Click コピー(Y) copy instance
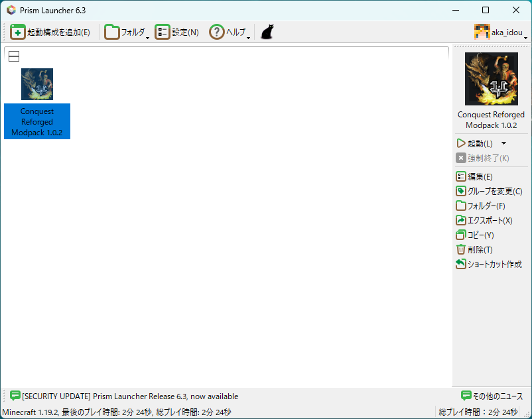The image size is (532, 419). 475,235
